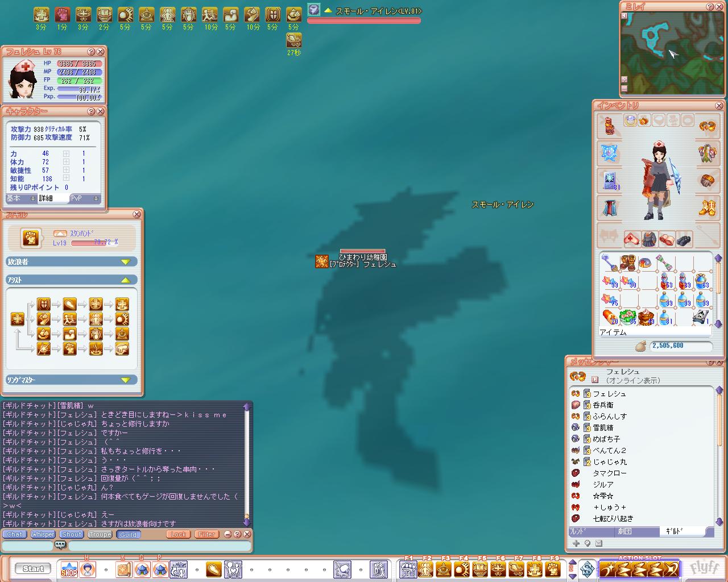Click the up arrow next to スタンハンド skill
The height and width of the screenshot is (582, 728).
[60, 234]
